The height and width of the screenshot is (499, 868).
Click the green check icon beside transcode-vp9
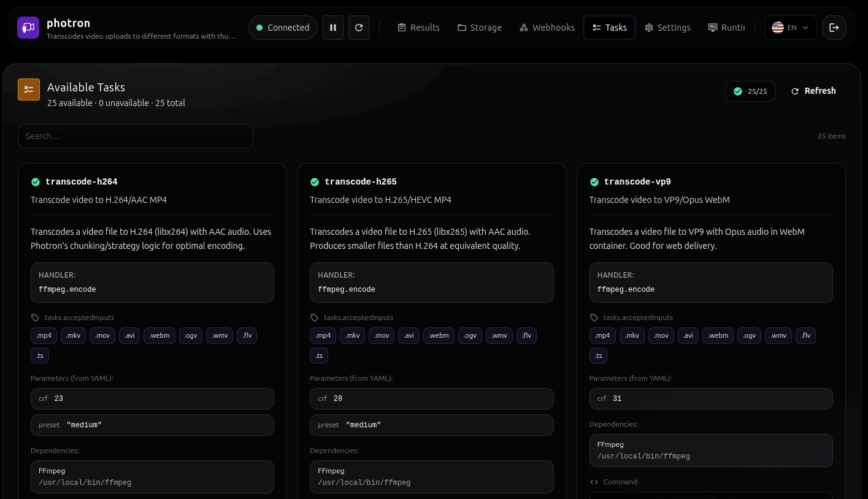(594, 182)
